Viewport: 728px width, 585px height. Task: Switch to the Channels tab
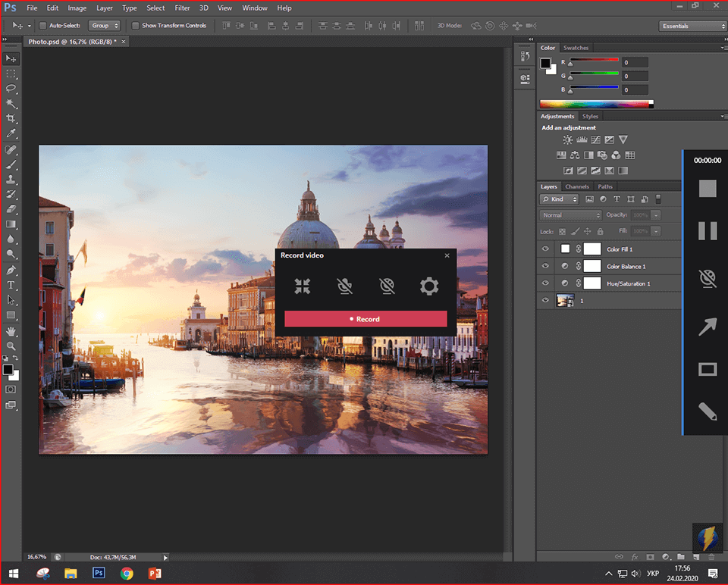pyautogui.click(x=577, y=186)
